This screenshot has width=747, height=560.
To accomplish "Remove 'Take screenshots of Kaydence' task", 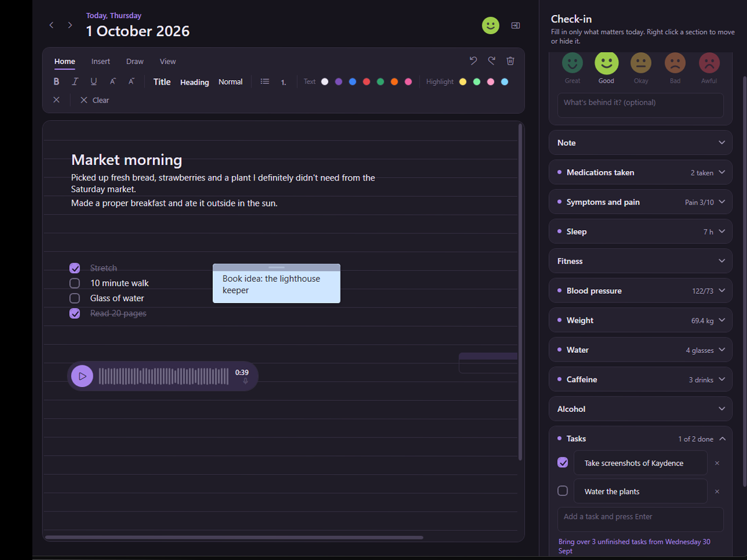I will [716, 463].
